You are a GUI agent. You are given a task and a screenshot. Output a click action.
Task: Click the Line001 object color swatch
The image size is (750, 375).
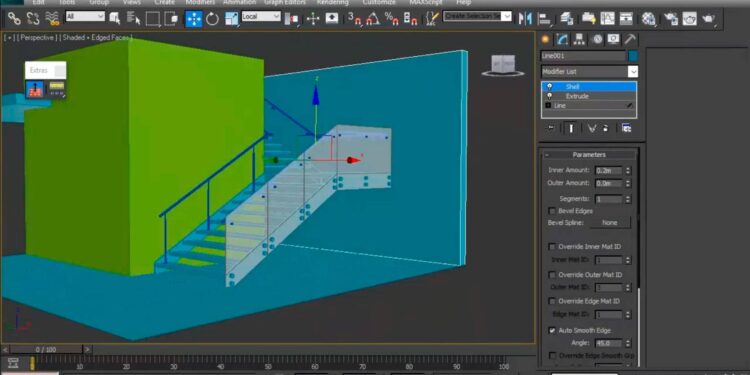pos(633,56)
